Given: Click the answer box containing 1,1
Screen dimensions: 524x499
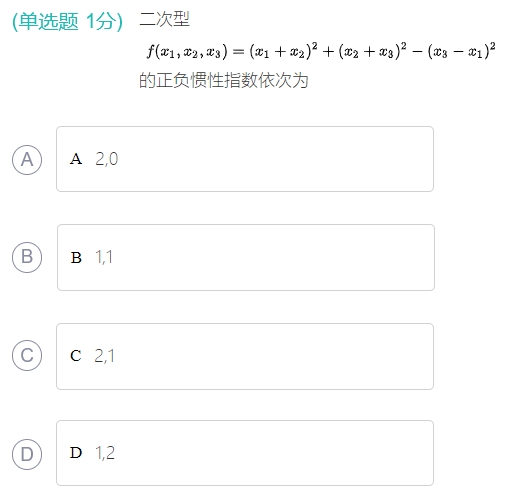Looking at the screenshot, I should tap(246, 257).
